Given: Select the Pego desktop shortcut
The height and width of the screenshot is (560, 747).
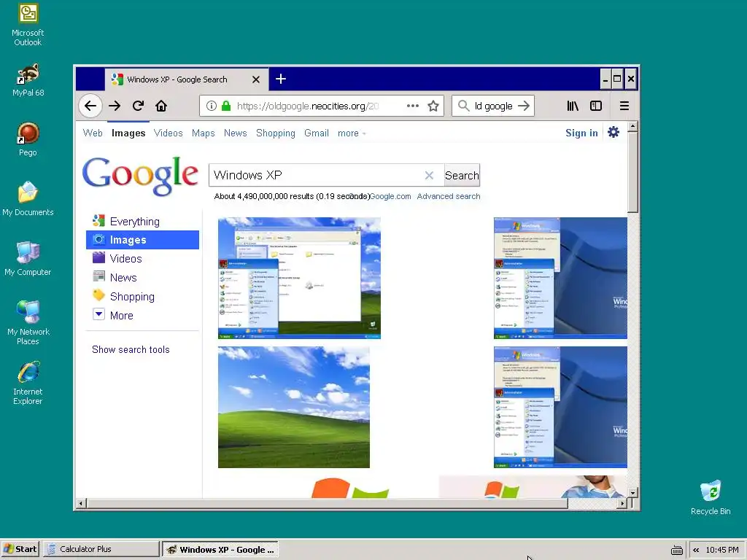Looking at the screenshot, I should coord(28,139).
